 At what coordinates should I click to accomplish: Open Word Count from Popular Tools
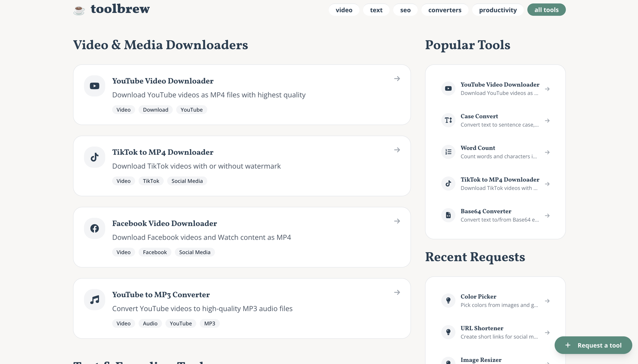pos(478,148)
